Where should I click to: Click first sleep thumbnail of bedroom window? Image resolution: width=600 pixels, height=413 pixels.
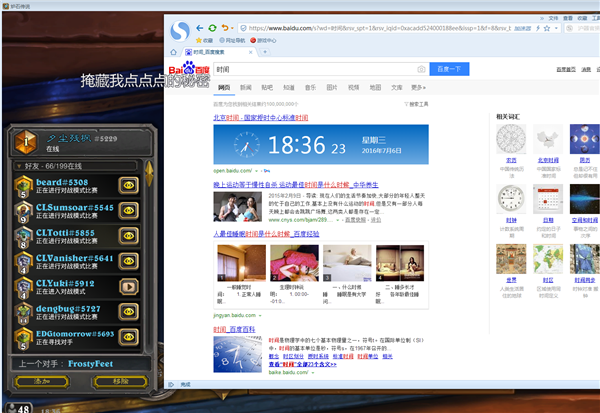click(241, 263)
